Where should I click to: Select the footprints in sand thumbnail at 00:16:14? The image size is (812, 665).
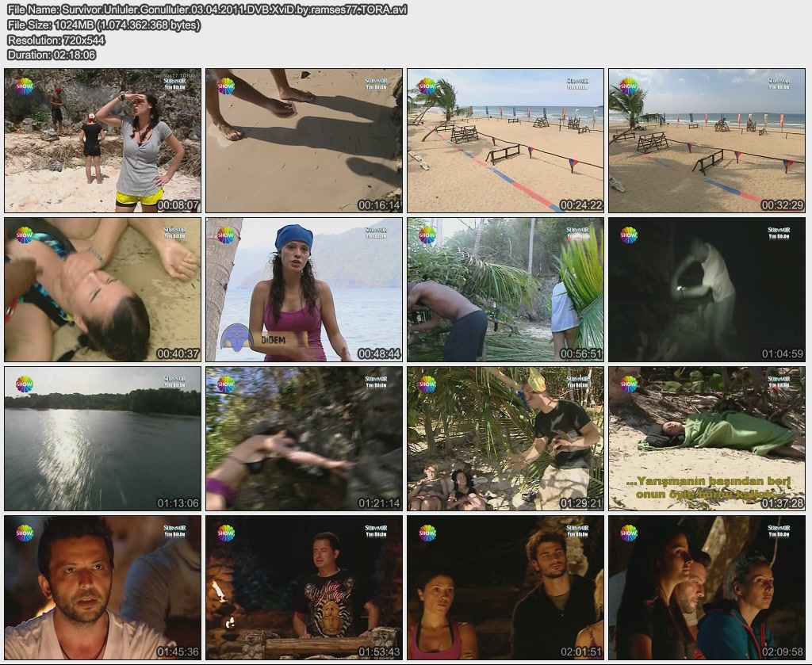(304, 141)
